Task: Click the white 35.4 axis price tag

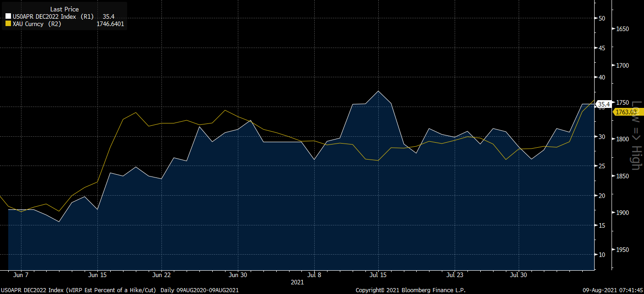Action: tap(604, 104)
